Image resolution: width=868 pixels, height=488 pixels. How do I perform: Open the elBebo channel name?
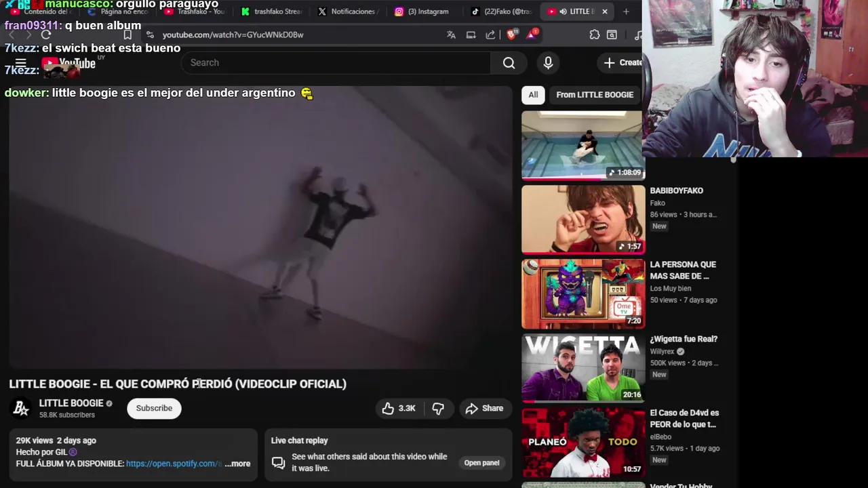point(660,437)
